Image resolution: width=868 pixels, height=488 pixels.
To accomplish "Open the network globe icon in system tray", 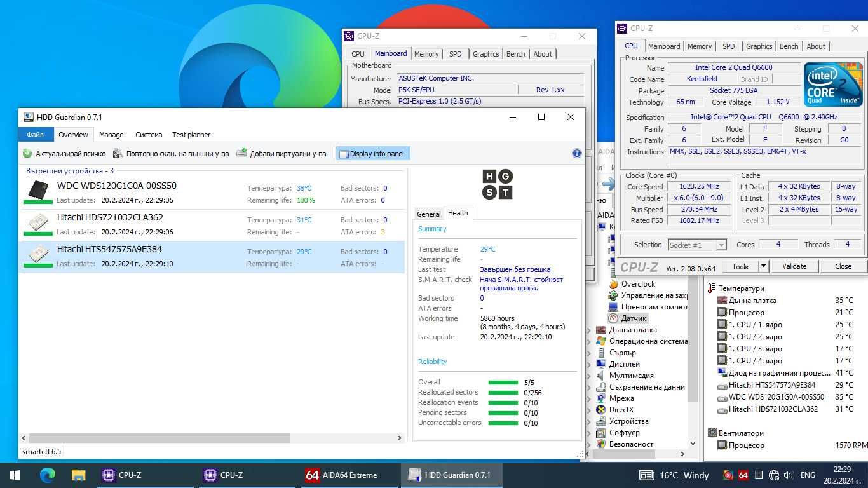I will (x=773, y=475).
